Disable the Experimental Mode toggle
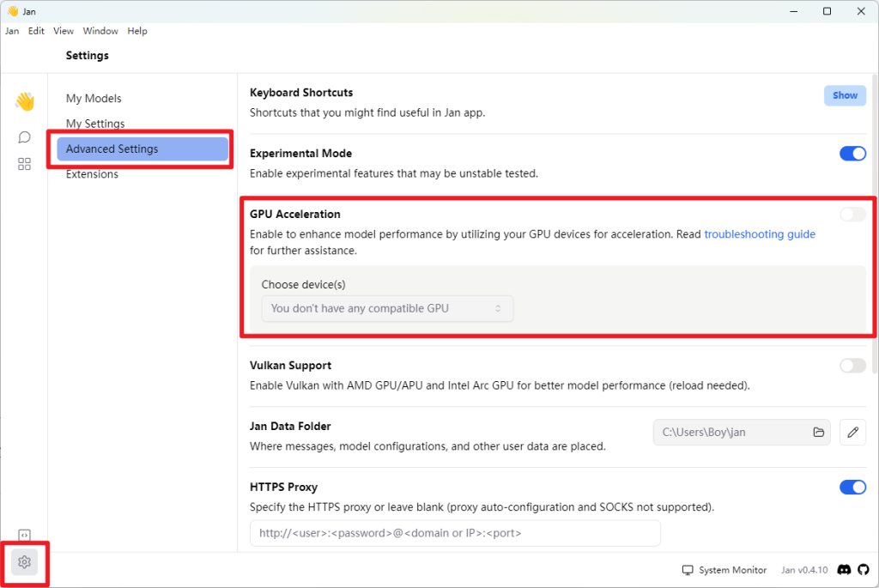 tap(852, 154)
